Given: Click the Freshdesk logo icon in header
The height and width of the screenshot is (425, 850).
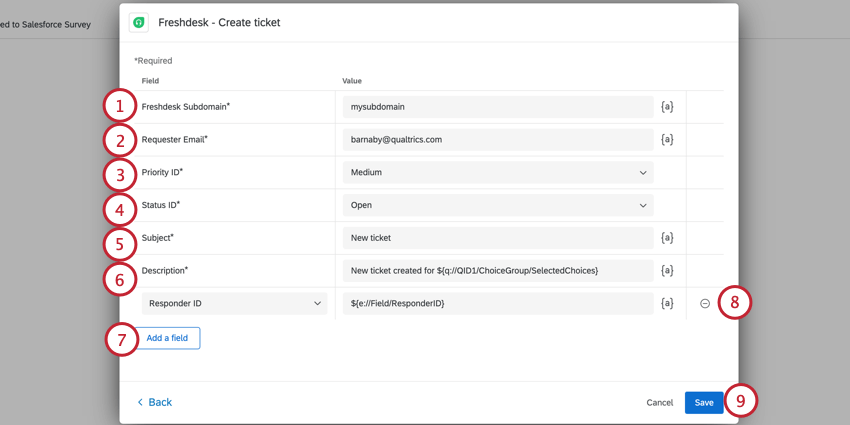Looking at the screenshot, I should click(139, 22).
